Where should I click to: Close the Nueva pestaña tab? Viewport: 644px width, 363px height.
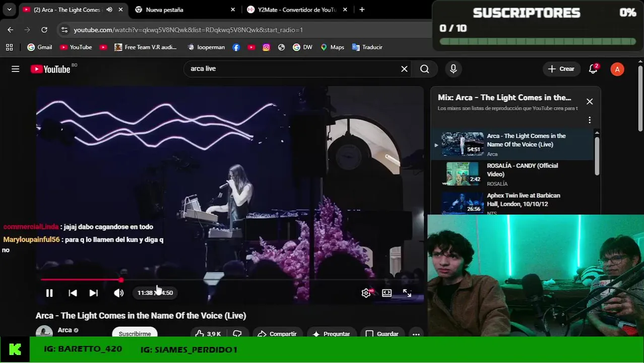tap(233, 10)
